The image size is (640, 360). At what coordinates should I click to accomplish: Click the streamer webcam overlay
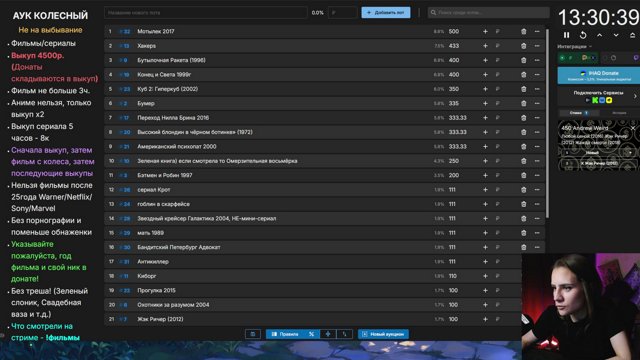tap(581, 307)
